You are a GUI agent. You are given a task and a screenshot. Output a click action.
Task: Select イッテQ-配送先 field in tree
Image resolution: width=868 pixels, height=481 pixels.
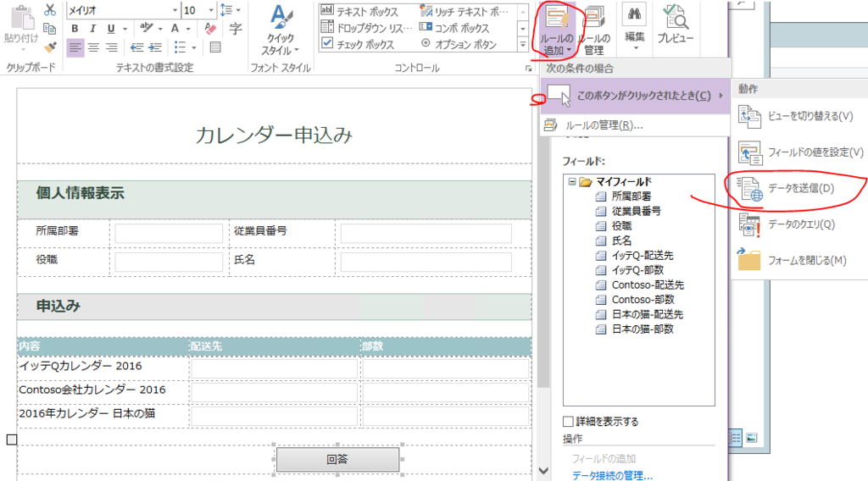643,256
